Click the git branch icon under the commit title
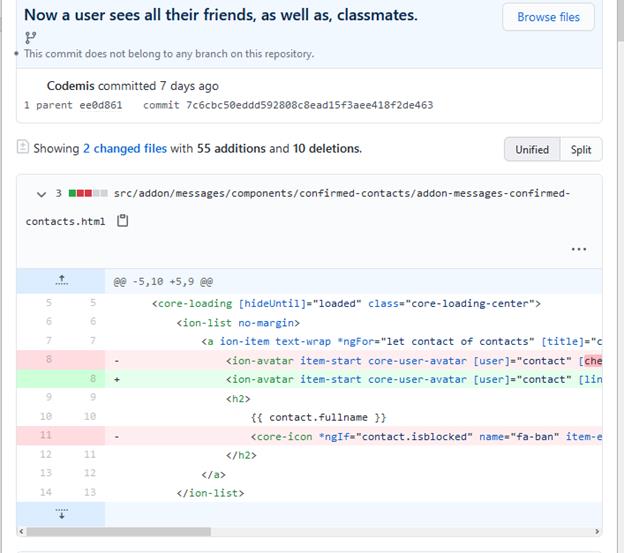624x553 pixels. 30,38
